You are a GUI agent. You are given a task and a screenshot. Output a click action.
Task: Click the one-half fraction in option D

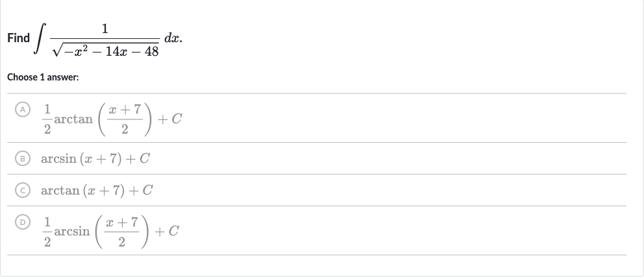point(47,232)
